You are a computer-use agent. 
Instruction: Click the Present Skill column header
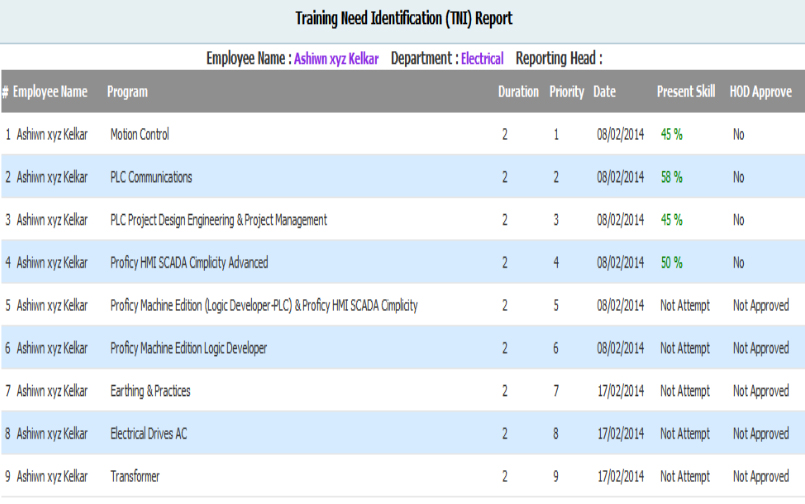pyautogui.click(x=686, y=92)
